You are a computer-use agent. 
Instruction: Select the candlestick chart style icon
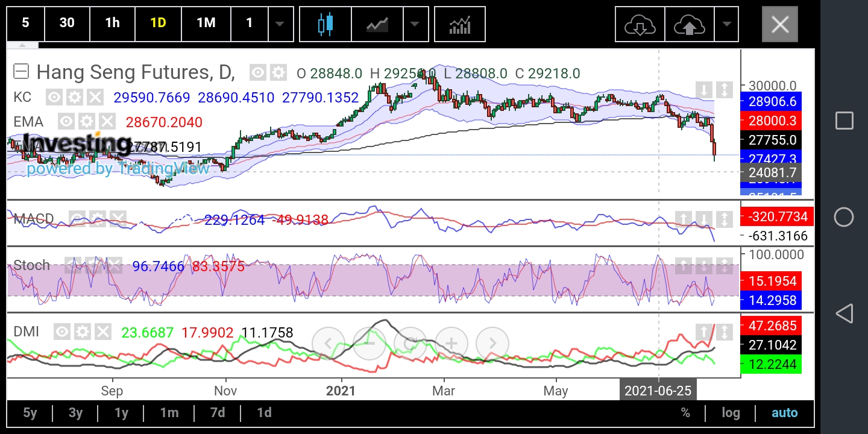[x=325, y=24]
